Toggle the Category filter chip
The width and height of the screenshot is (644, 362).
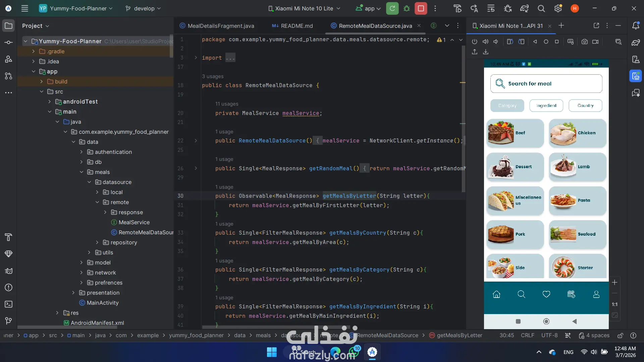pos(507,106)
